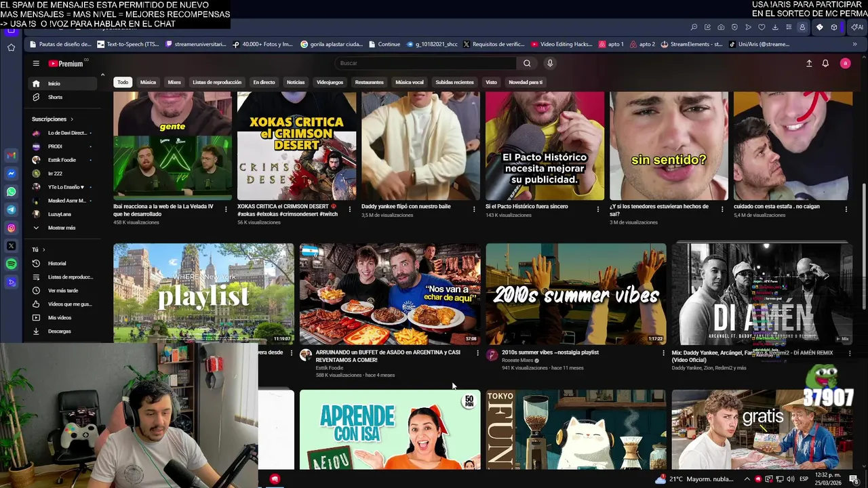
Task: Expand Mostrar más in subscriptions
Action: 62,228
